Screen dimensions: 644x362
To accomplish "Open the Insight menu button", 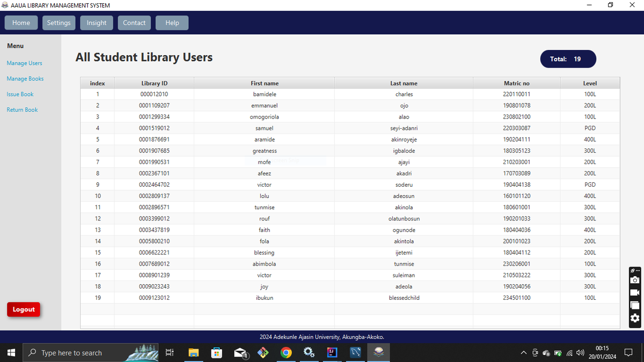I will (97, 23).
